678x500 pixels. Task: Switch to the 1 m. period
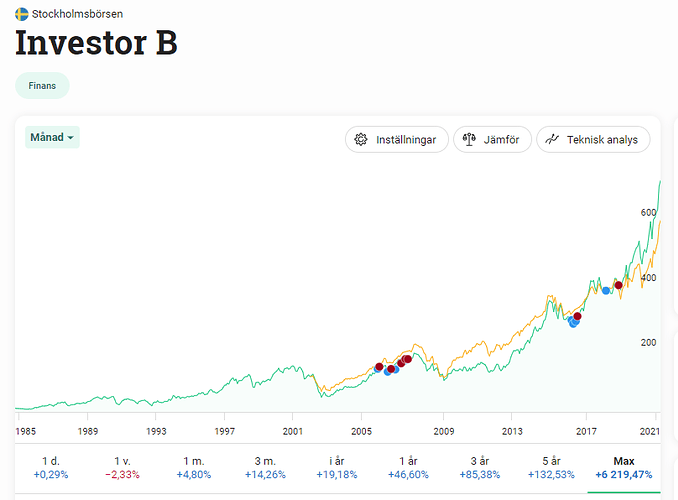(194, 467)
